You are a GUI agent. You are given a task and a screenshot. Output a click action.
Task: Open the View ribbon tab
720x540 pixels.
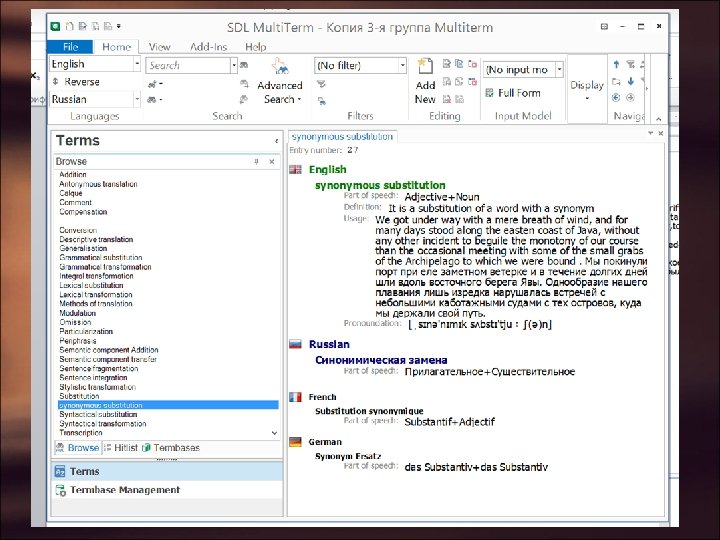(x=159, y=47)
